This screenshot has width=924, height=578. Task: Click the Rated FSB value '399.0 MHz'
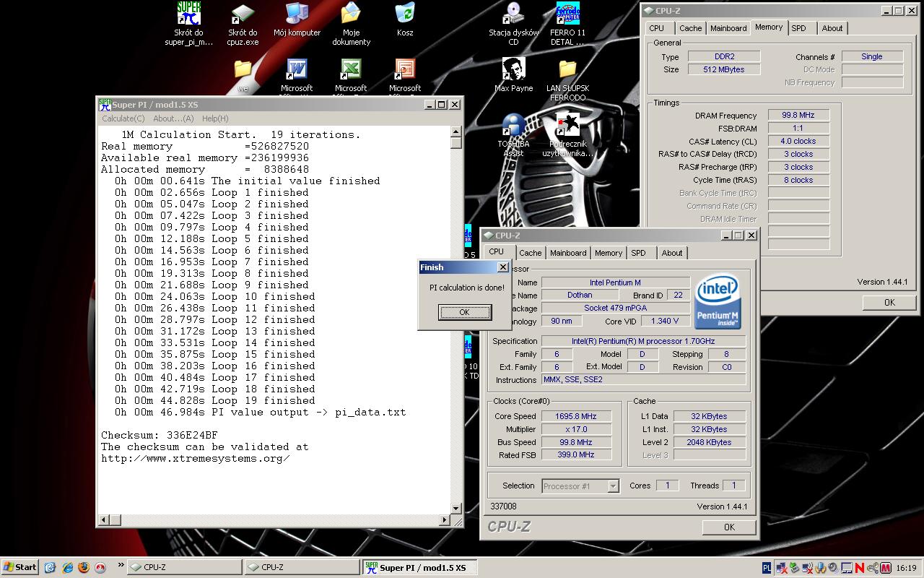(575, 455)
